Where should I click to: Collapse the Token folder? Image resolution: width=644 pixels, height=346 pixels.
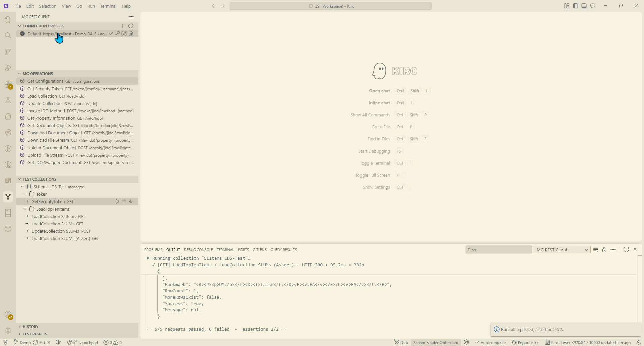25,194
